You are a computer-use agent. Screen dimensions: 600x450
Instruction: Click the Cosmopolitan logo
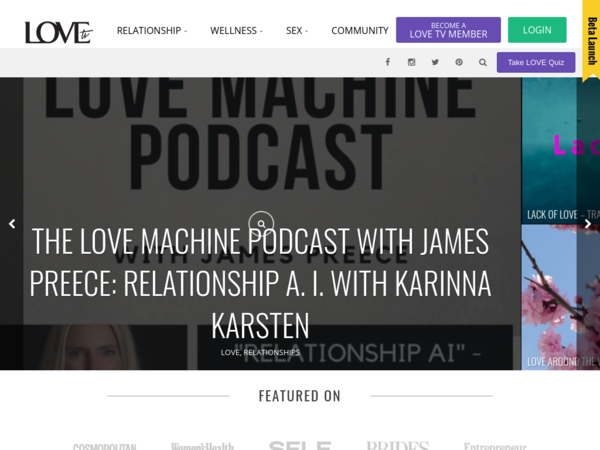(104, 446)
